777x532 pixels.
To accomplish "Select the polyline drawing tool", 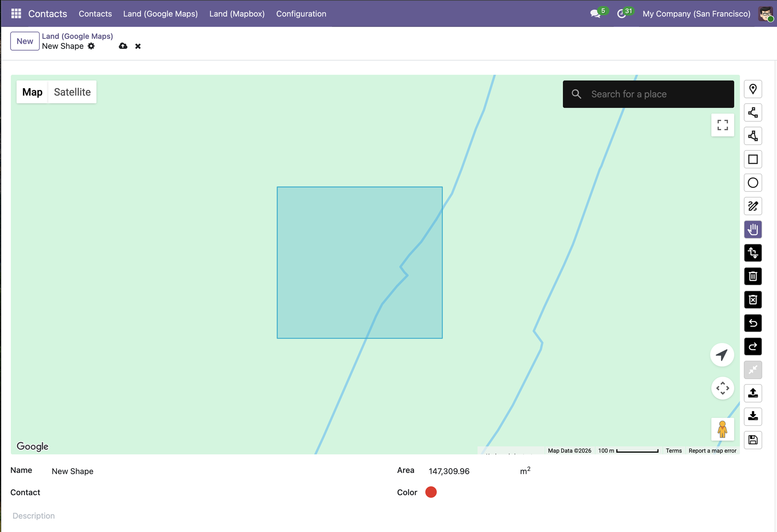I will pyautogui.click(x=753, y=112).
